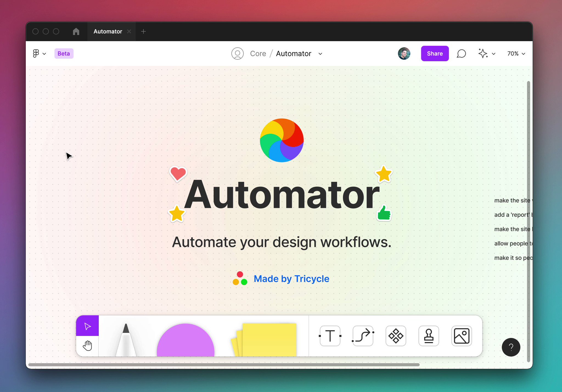562x392 pixels.
Task: Open the insert image tool
Action: [x=462, y=336]
